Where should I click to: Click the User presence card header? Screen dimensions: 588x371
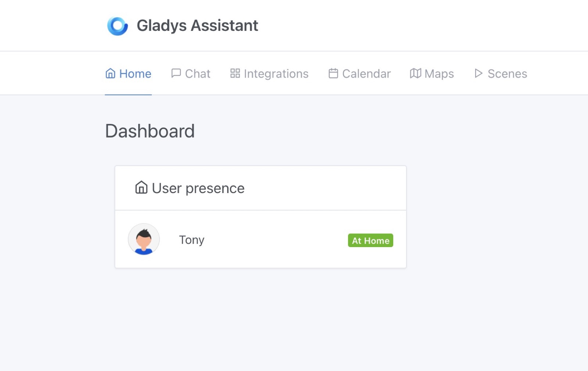[x=198, y=188]
